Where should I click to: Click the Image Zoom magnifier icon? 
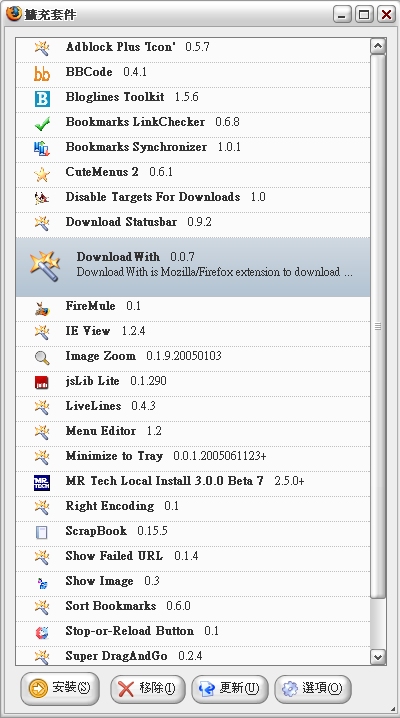pyautogui.click(x=42, y=357)
